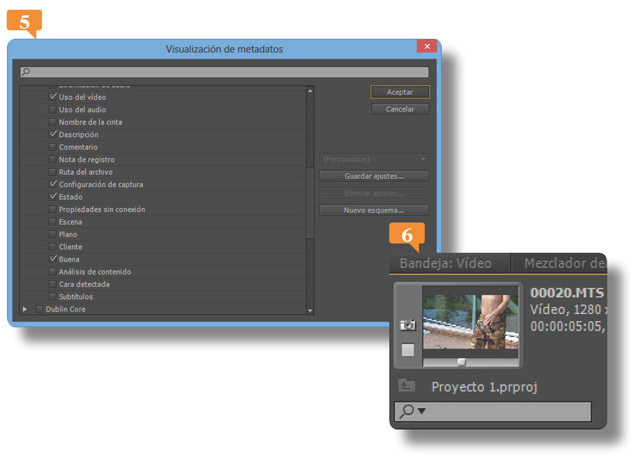Click the scroll up arrow in the metadata list
Viewport: 636px width, 462px height.
pos(310,91)
